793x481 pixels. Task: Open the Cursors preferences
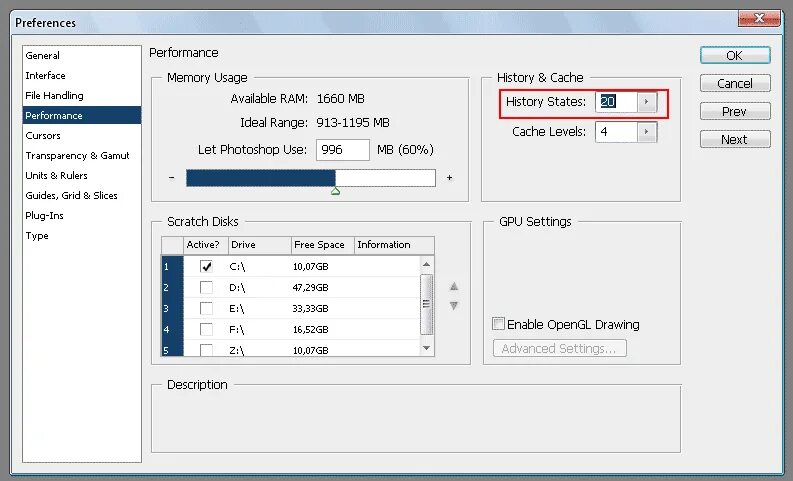(x=43, y=136)
